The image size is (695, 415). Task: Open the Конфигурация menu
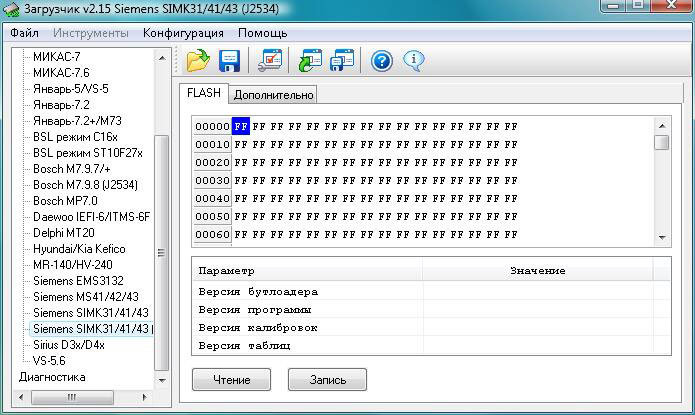pos(182,33)
